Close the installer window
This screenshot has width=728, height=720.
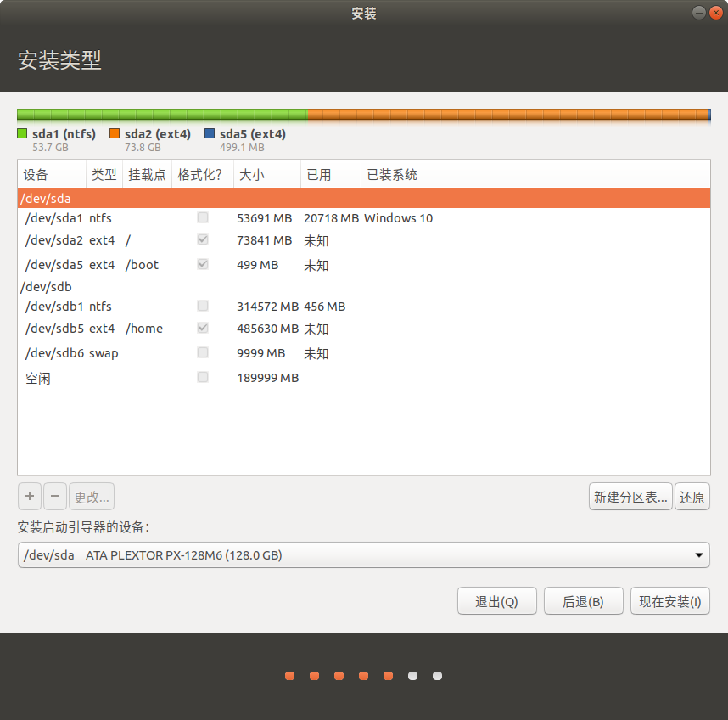click(x=716, y=13)
